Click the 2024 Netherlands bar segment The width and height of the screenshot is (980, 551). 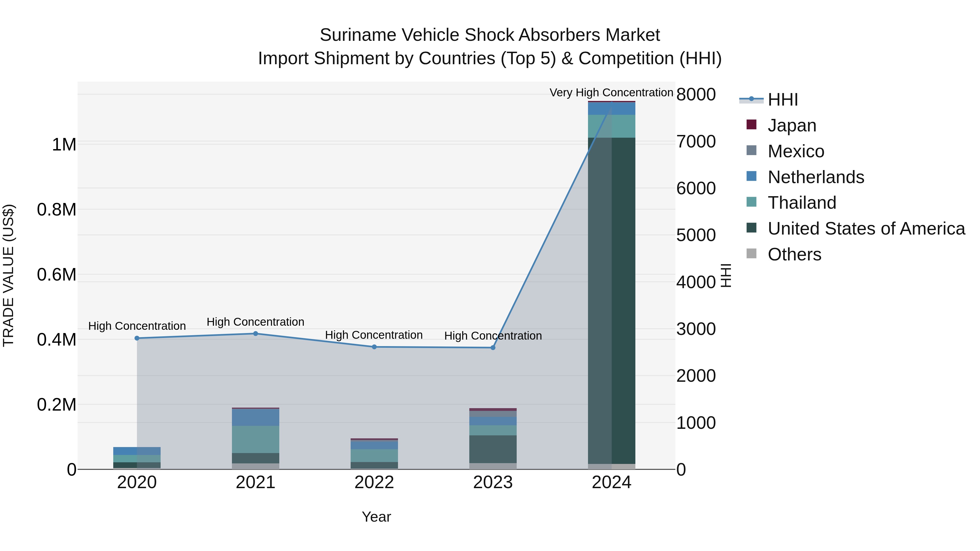point(611,109)
